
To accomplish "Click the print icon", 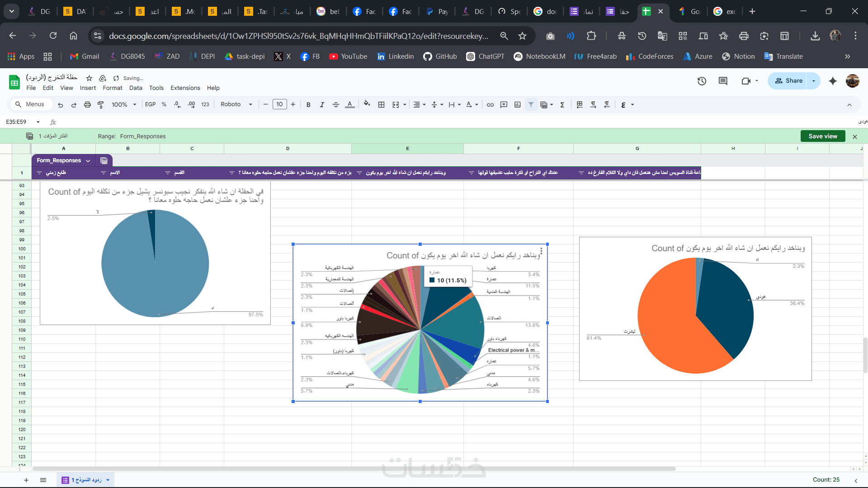I will click(x=87, y=105).
